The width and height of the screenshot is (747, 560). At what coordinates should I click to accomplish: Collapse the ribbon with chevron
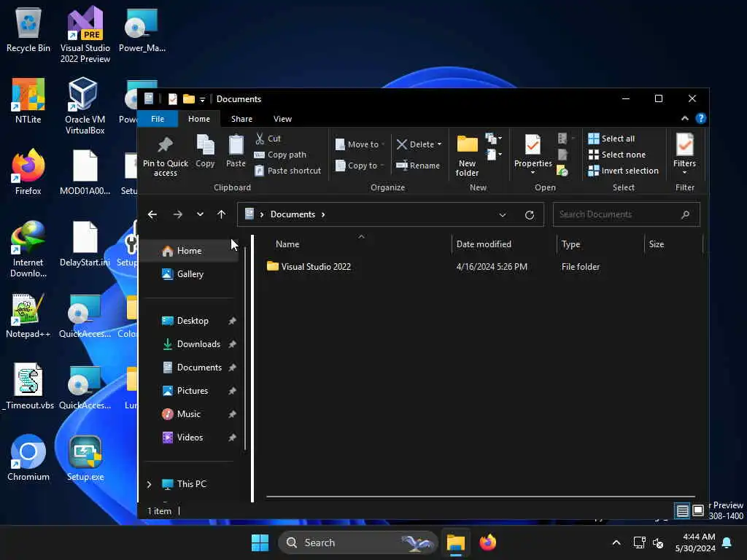coord(684,119)
